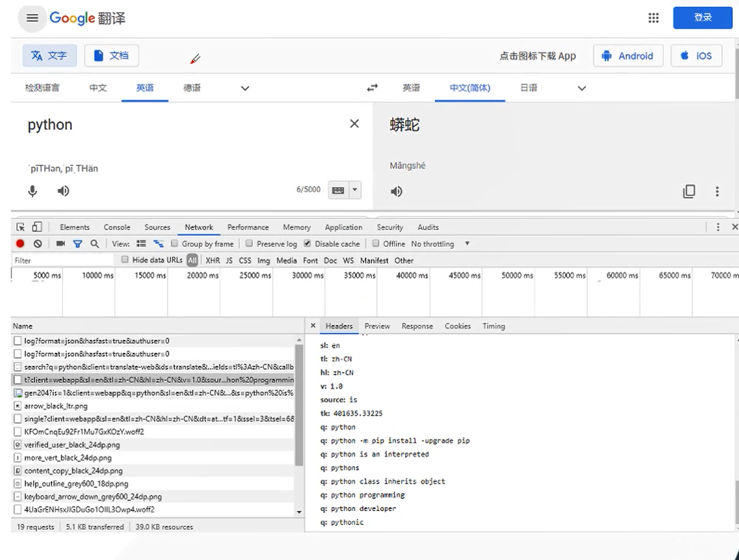Enable the Offline checkbox
This screenshot has height=560, width=739.
[x=376, y=243]
